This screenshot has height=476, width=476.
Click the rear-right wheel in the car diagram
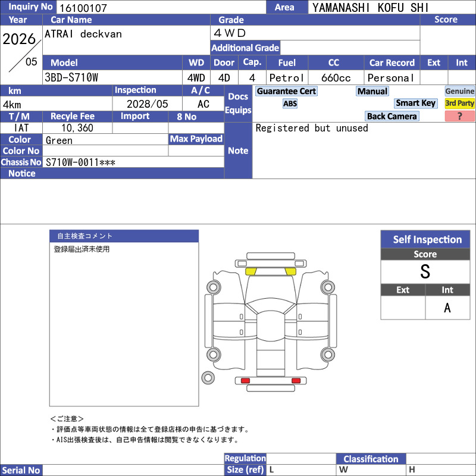[x=328, y=355]
